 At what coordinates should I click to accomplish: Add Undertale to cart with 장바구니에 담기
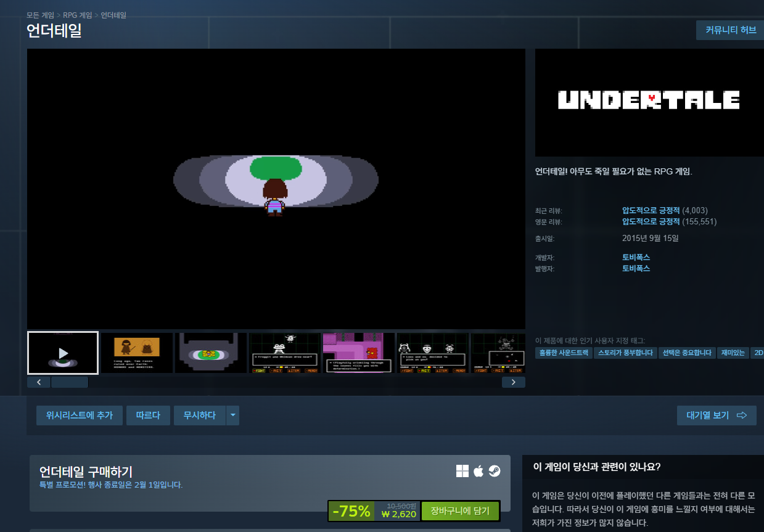pos(460,511)
